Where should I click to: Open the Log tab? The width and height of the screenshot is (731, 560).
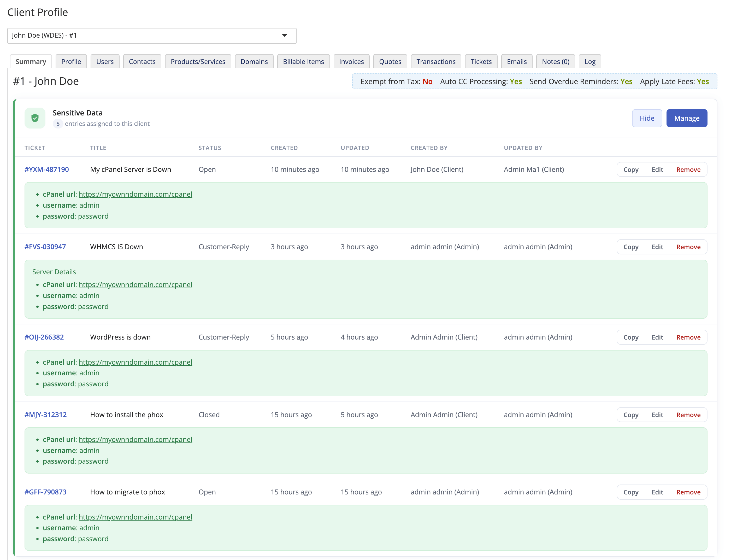590,61
